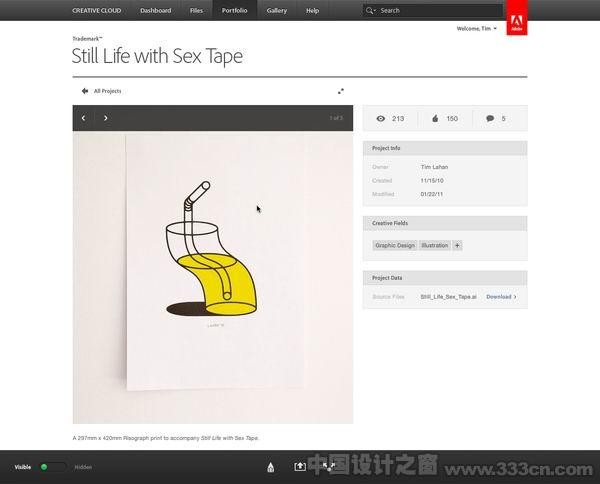
Task: Go to the previous image arrow
Action: click(x=83, y=118)
